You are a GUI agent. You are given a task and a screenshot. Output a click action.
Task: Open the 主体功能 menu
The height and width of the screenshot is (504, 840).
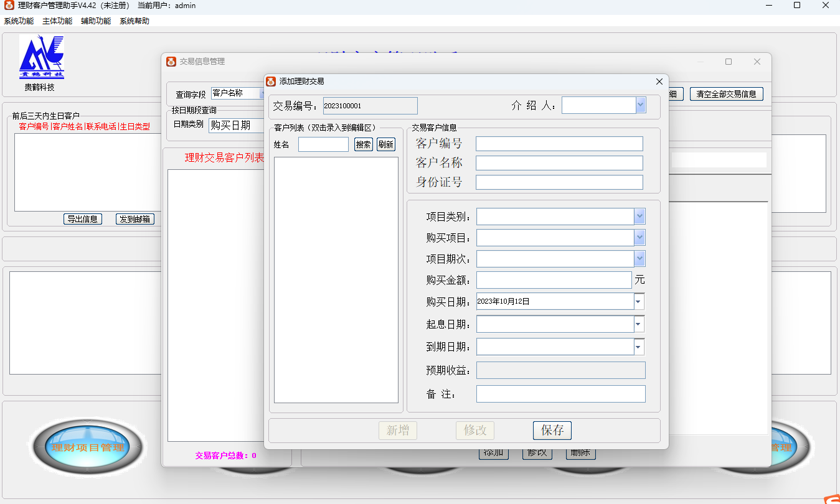coord(57,21)
